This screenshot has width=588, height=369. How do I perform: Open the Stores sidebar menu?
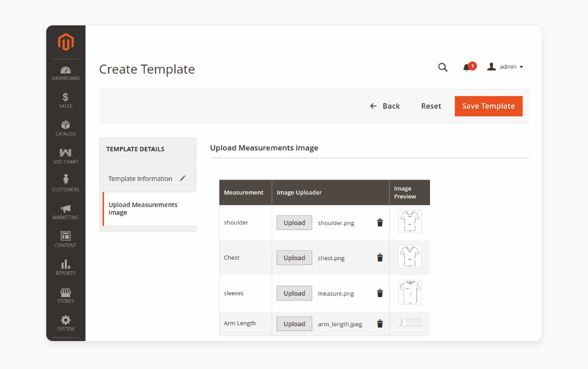click(x=66, y=296)
